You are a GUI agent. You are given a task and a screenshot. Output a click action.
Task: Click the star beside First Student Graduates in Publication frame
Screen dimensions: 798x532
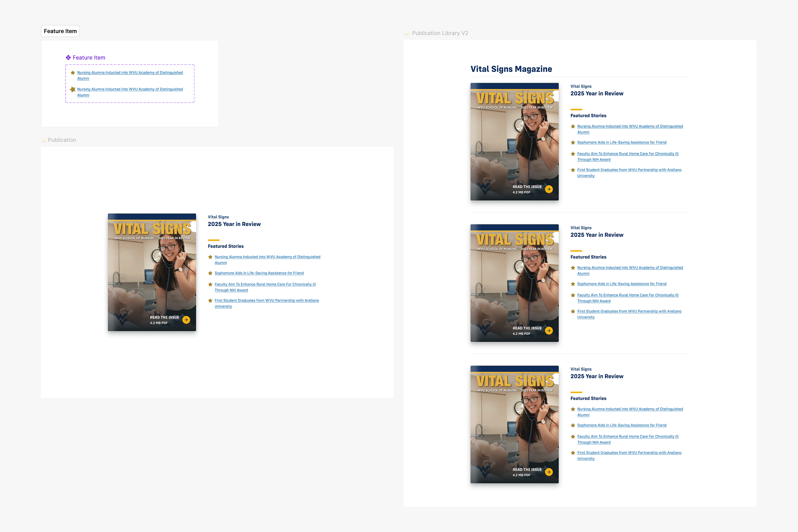point(210,301)
